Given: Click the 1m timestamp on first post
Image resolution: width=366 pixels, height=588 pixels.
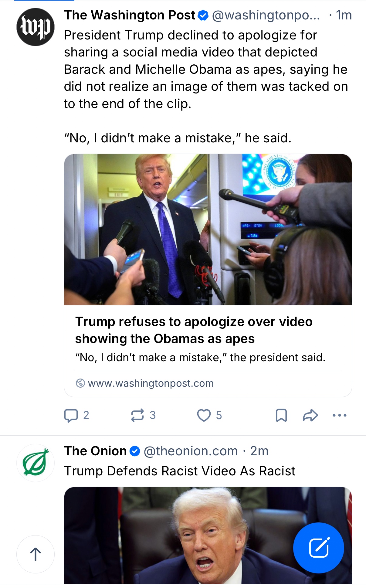Looking at the screenshot, I should [344, 15].
